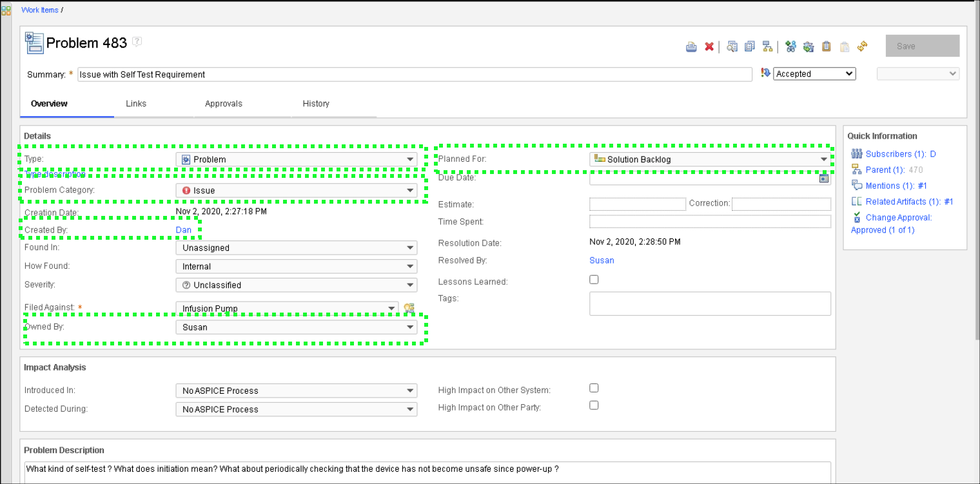Tick the Lessons Learned checkbox
Image resolution: width=980 pixels, height=484 pixels.
[x=594, y=280]
